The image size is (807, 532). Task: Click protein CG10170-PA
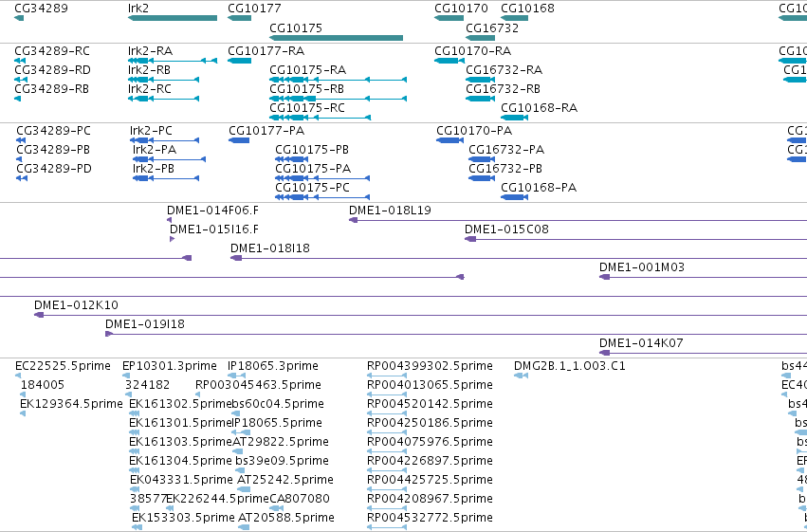(449, 140)
